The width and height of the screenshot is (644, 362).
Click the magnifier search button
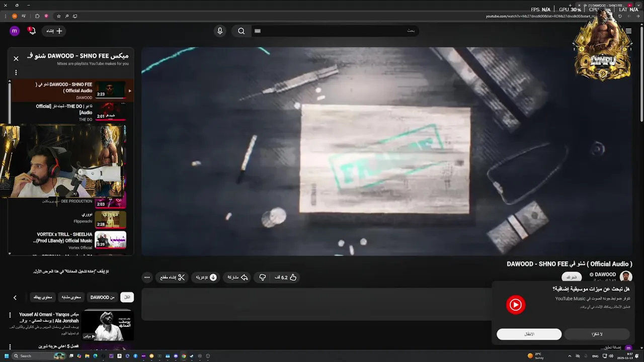[x=242, y=31]
